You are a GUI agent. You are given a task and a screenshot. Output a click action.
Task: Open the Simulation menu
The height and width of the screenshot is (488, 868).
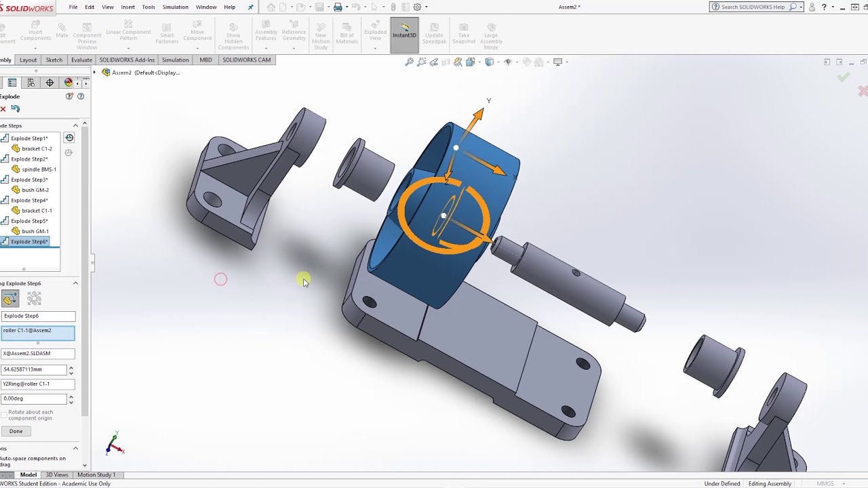pos(175,7)
